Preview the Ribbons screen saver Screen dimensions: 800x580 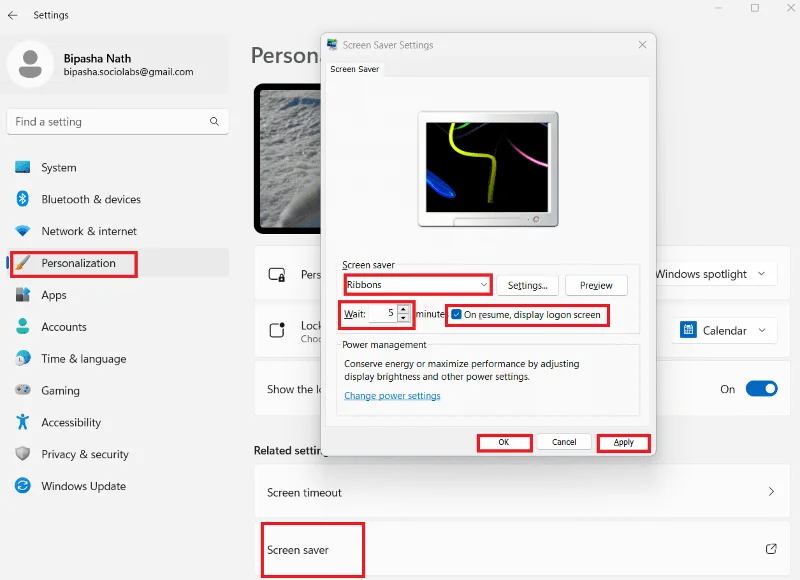596,285
